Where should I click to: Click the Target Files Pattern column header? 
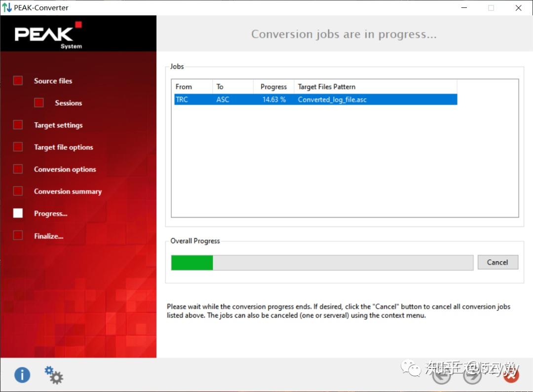coord(326,87)
